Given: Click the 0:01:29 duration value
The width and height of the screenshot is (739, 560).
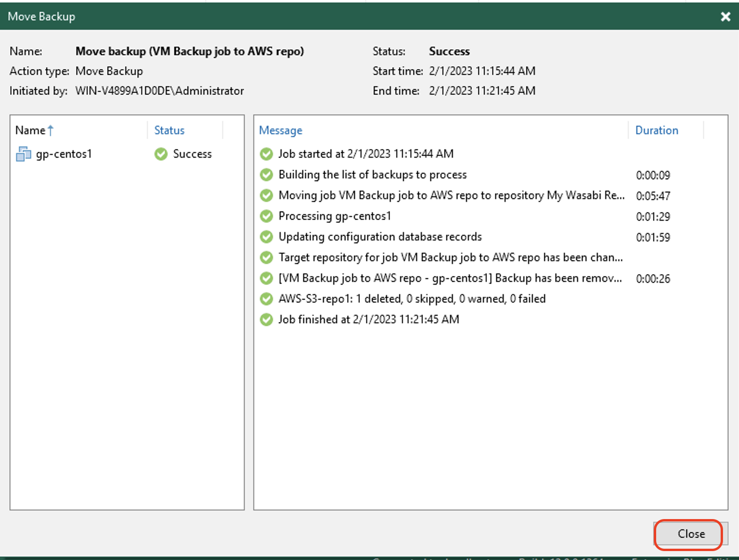Looking at the screenshot, I should 653,217.
